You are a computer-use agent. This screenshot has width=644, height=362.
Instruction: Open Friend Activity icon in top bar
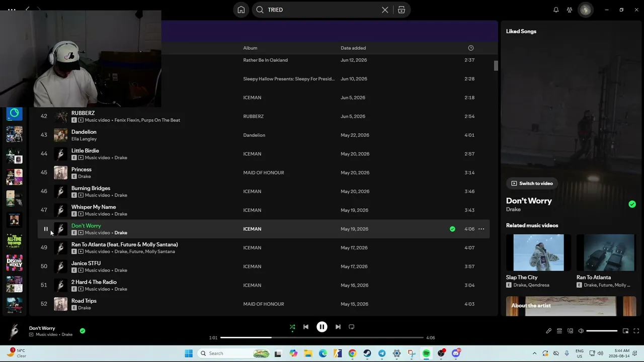(570, 10)
